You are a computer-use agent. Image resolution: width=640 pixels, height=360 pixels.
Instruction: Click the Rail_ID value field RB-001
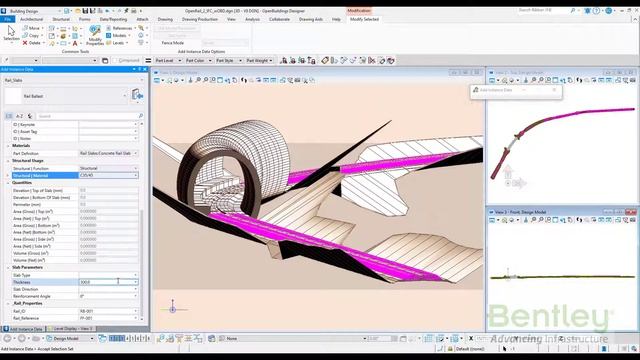tap(108, 311)
